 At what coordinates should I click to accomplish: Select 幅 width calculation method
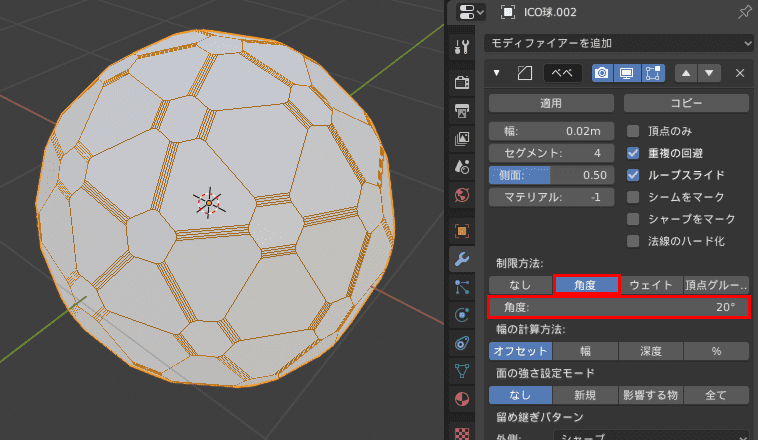[x=585, y=351]
